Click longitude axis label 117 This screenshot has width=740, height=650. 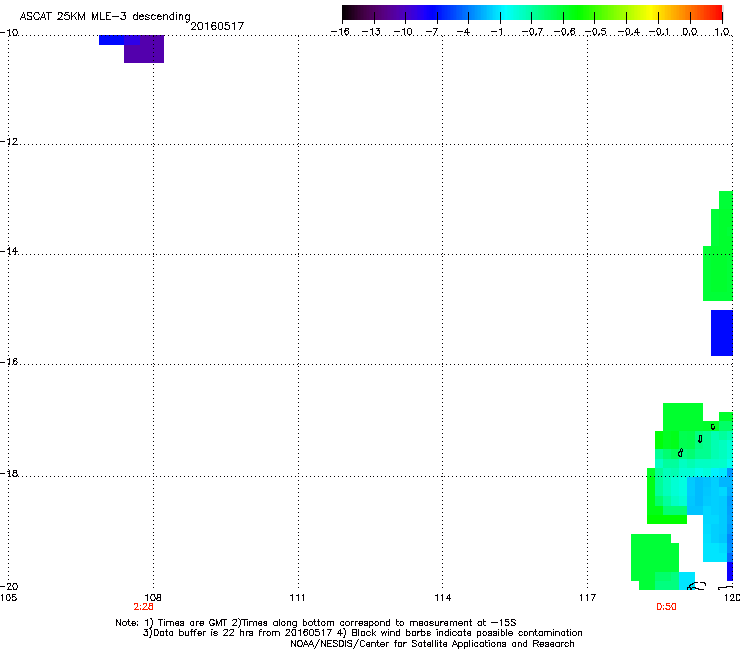[x=587, y=598]
